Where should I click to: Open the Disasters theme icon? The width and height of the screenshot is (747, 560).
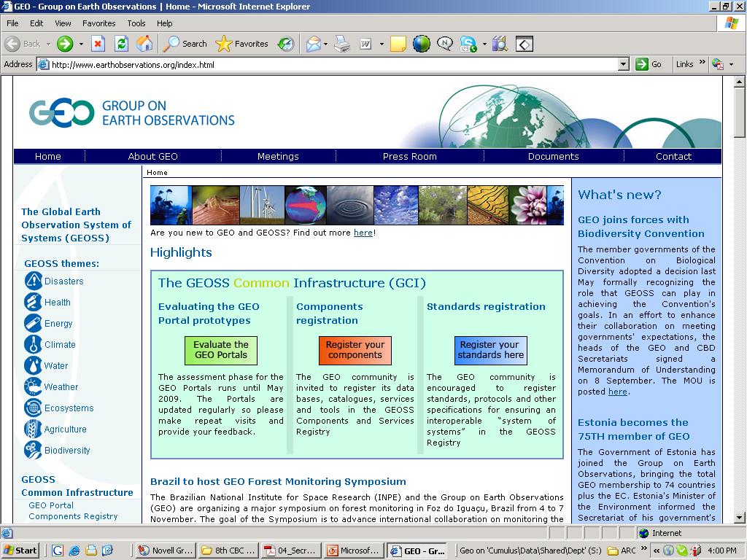point(34,281)
